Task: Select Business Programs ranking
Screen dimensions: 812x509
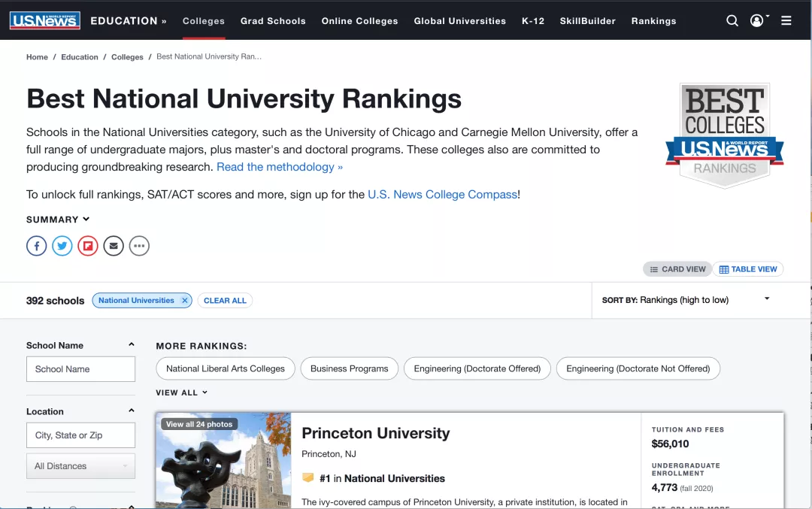Action: coord(349,368)
